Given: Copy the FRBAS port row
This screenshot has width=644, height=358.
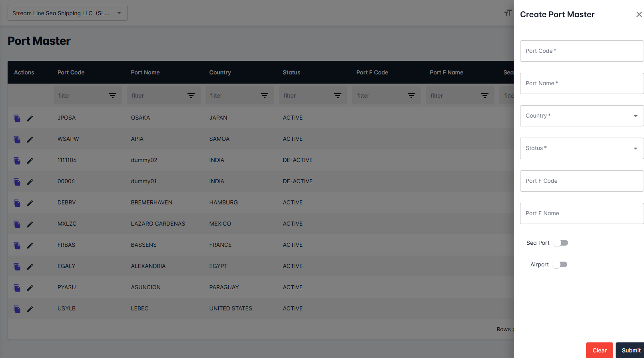Looking at the screenshot, I should 17,245.
